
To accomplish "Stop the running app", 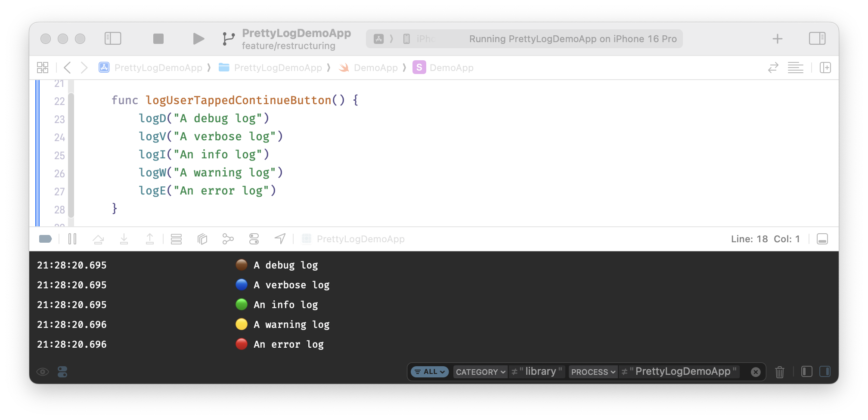I will pyautogui.click(x=158, y=39).
